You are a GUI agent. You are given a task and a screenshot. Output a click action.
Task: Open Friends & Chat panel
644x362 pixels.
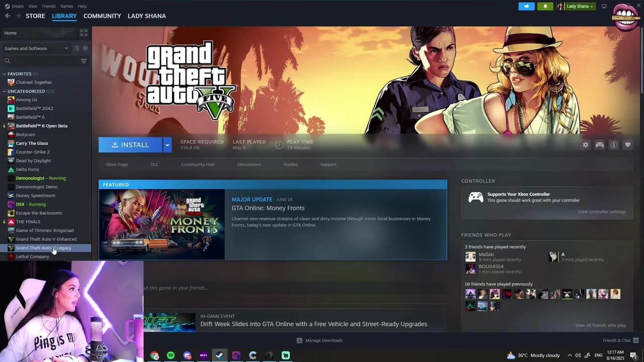pos(620,340)
